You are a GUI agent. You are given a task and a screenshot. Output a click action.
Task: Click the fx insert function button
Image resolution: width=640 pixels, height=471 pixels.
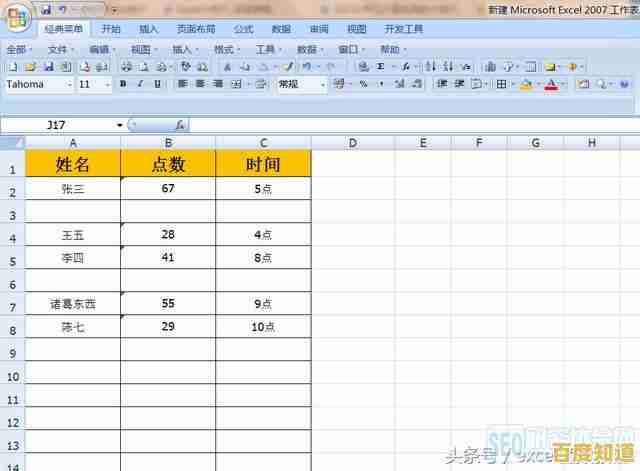pyautogui.click(x=180, y=125)
